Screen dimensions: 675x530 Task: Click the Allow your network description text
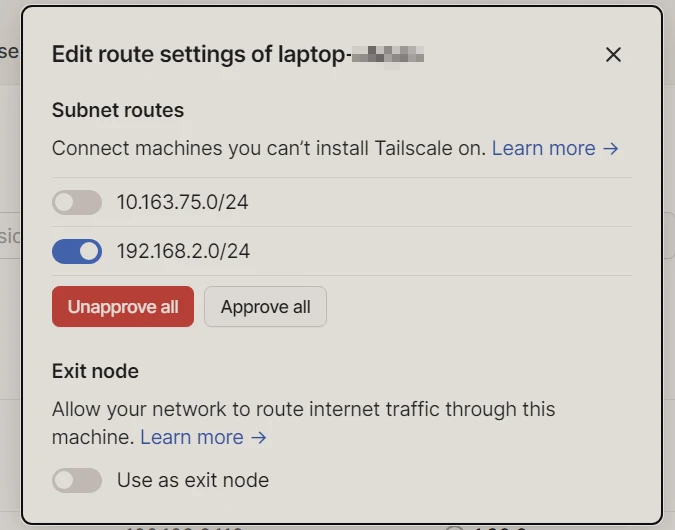(303, 409)
